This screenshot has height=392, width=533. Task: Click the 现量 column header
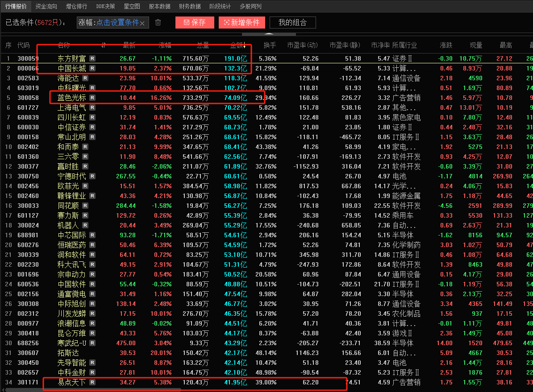click(476, 45)
